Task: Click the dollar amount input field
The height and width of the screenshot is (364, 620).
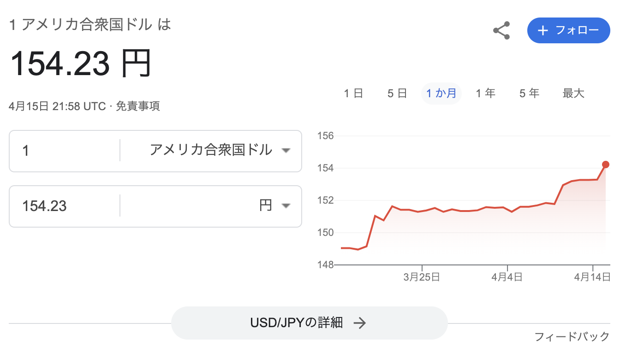Action: [x=65, y=151]
